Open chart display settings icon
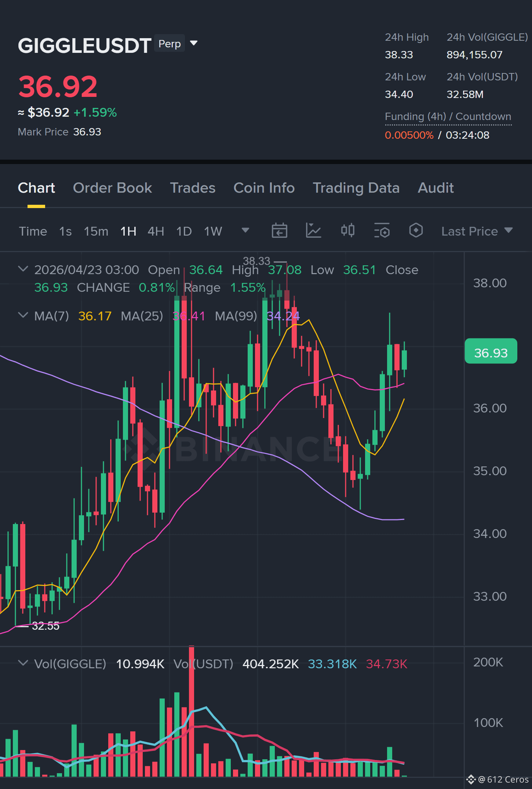Viewport: 532px width, 789px height. pyautogui.click(x=382, y=231)
